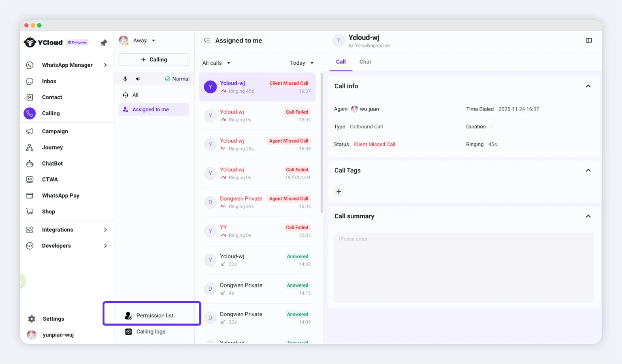
Task: Select the Calling phone icon in sidebar
Action: (x=30, y=113)
